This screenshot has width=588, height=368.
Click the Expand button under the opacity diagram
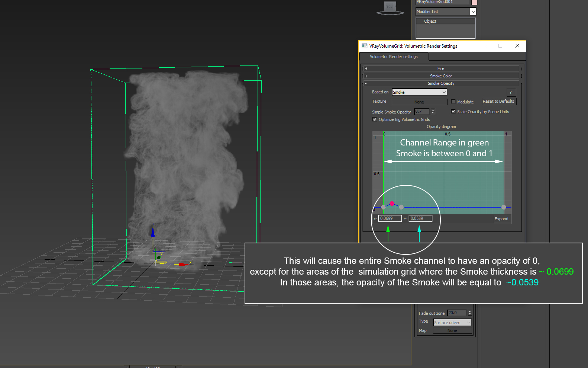point(501,219)
